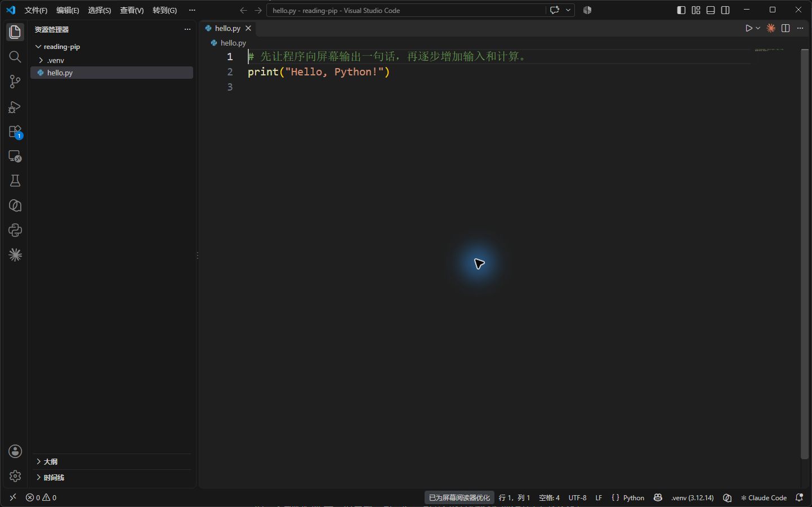Open the Accounts icon
812x507 pixels.
15,451
